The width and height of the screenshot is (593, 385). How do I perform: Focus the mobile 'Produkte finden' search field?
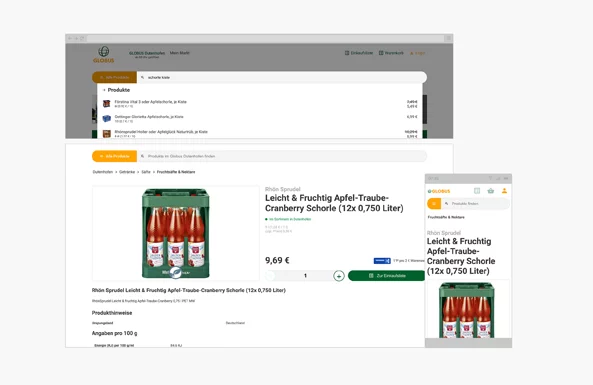(475, 204)
